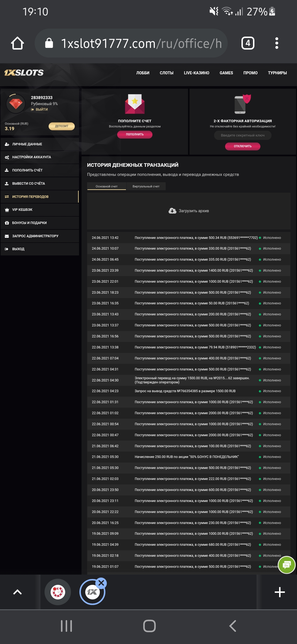Image resolution: width=297 pixels, height=644 pixels.
Task: Tap the Android recent apps button
Action: coord(66,626)
